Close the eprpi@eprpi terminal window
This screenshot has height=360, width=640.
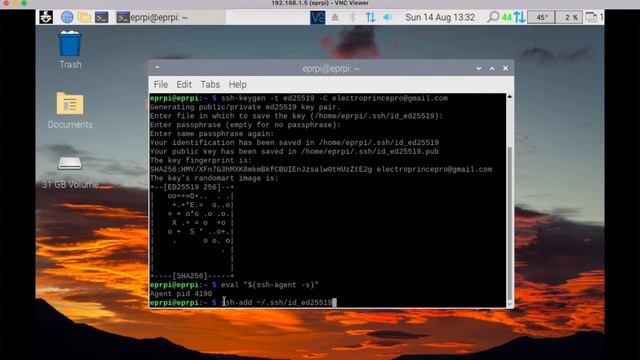pos(506,69)
